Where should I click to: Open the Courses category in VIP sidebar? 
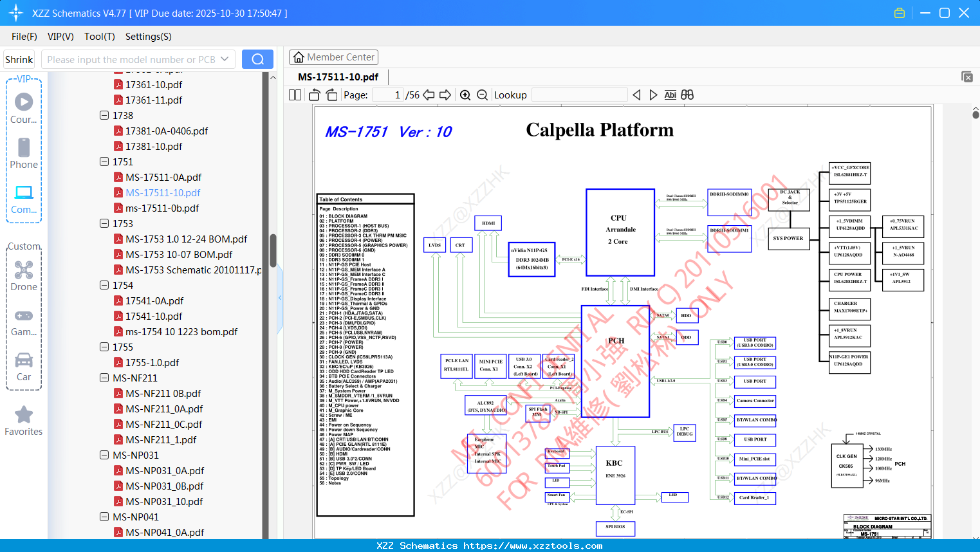[24, 108]
